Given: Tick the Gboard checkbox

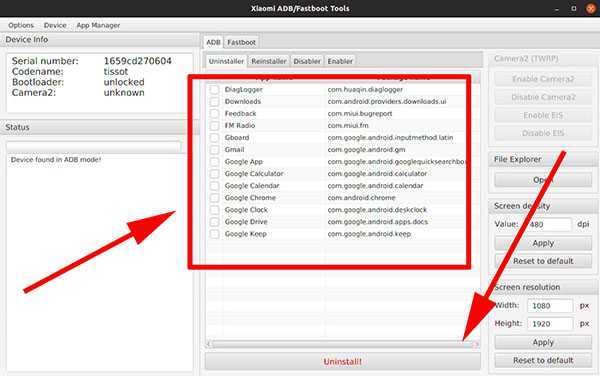Looking at the screenshot, I should click(x=214, y=138).
